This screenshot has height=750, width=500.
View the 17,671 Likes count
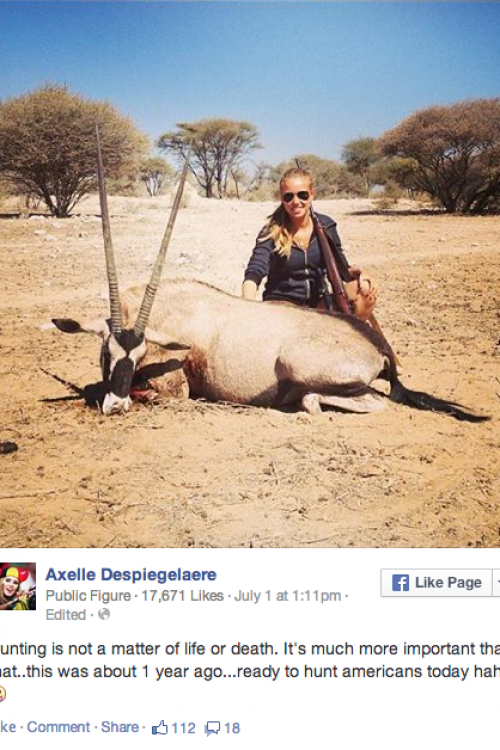[182, 596]
